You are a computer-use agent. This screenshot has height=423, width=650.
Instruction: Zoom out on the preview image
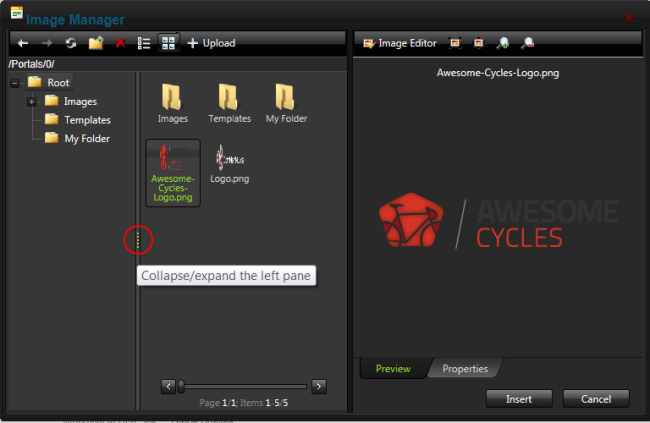click(528, 43)
